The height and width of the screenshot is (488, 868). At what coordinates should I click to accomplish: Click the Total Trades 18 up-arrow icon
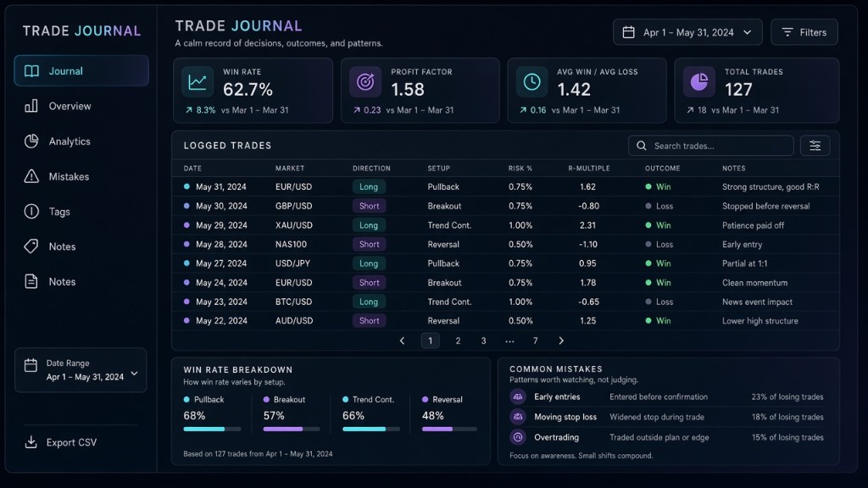(x=690, y=110)
